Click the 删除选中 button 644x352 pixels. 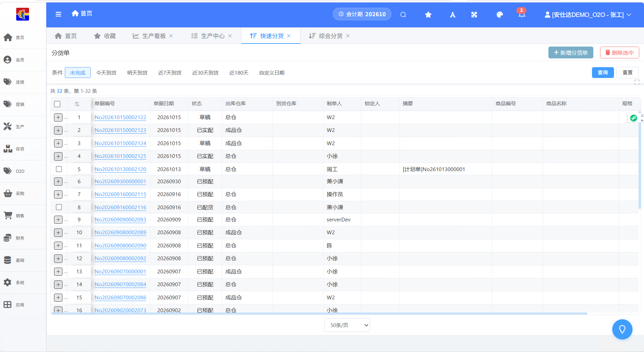[619, 53]
